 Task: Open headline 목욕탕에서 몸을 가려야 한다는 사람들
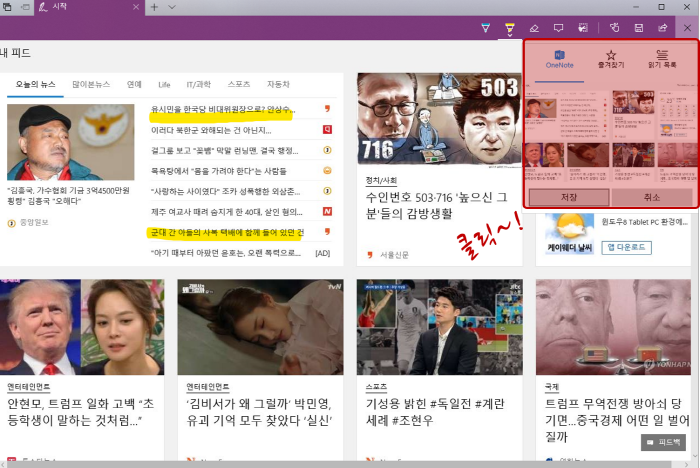click(219, 171)
